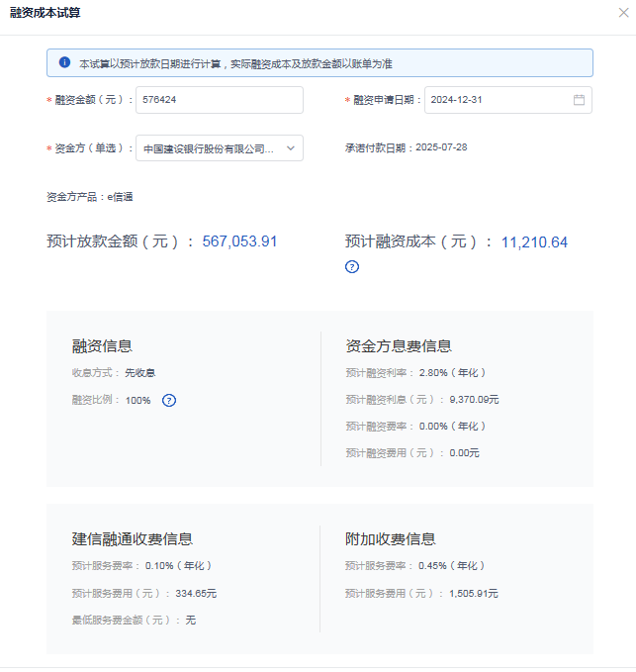The height and width of the screenshot is (672, 636).
Task: Click the 承诺付款日期 2025-07-28 text
Action: point(406,146)
